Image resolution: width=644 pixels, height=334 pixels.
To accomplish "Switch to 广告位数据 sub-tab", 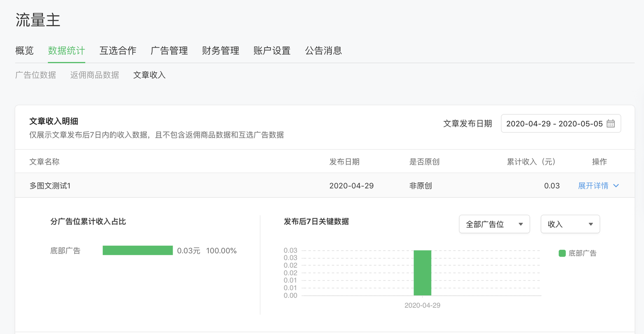I will (x=36, y=75).
